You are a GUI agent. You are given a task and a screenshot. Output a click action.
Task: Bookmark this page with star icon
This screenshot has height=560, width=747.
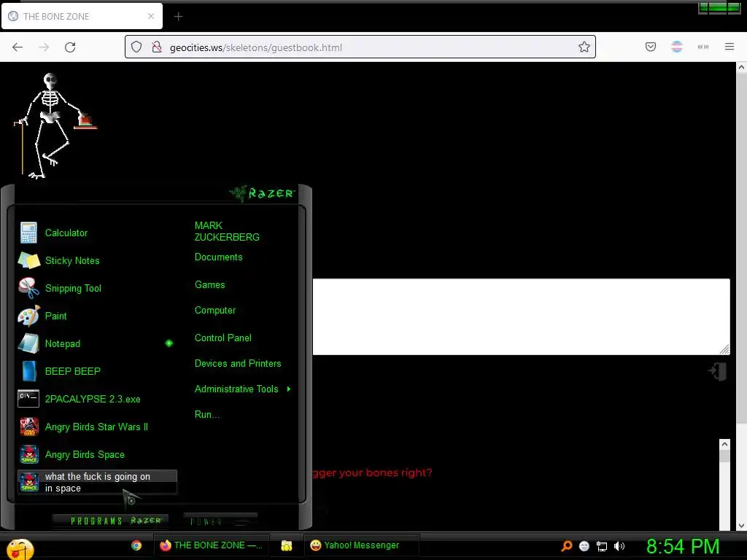[584, 47]
